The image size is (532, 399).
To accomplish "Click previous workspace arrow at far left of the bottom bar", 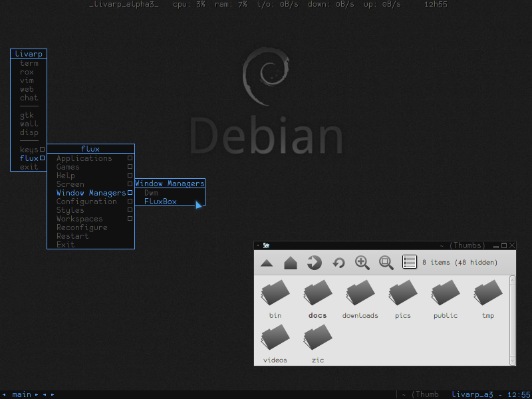I will (x=4, y=394).
